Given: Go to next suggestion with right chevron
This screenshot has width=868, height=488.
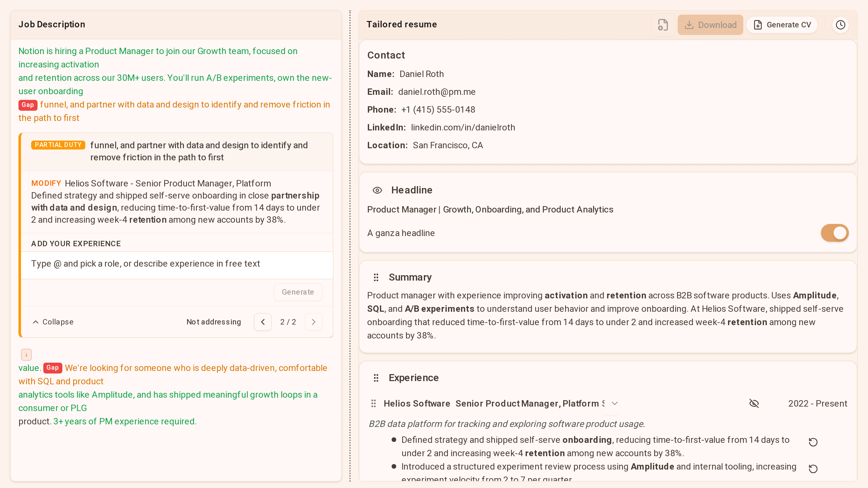Looking at the screenshot, I should (313, 322).
